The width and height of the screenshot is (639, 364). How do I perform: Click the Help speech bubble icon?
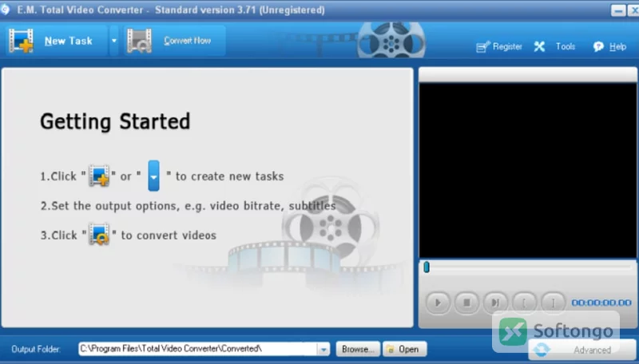click(x=598, y=47)
